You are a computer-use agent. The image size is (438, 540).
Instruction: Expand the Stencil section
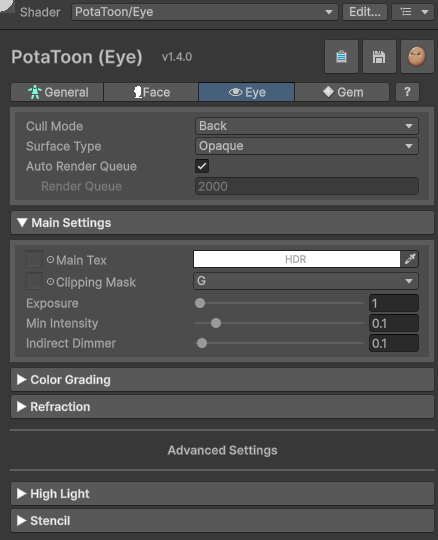(x=222, y=521)
